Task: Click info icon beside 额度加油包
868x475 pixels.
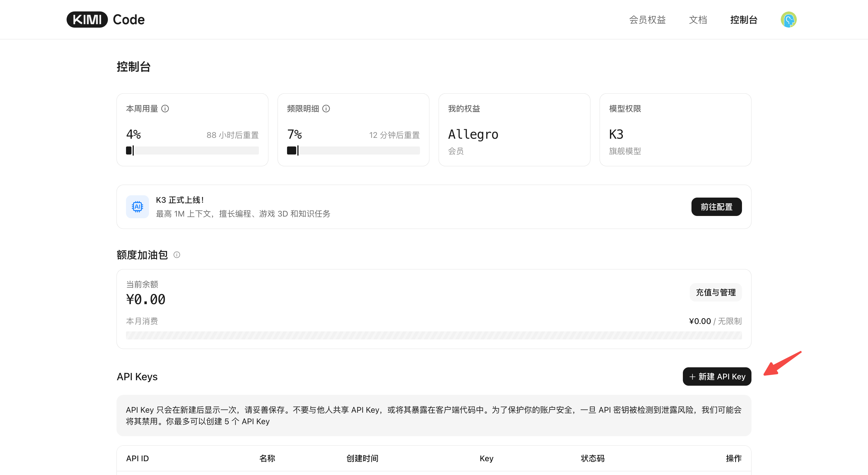Action: (177, 255)
